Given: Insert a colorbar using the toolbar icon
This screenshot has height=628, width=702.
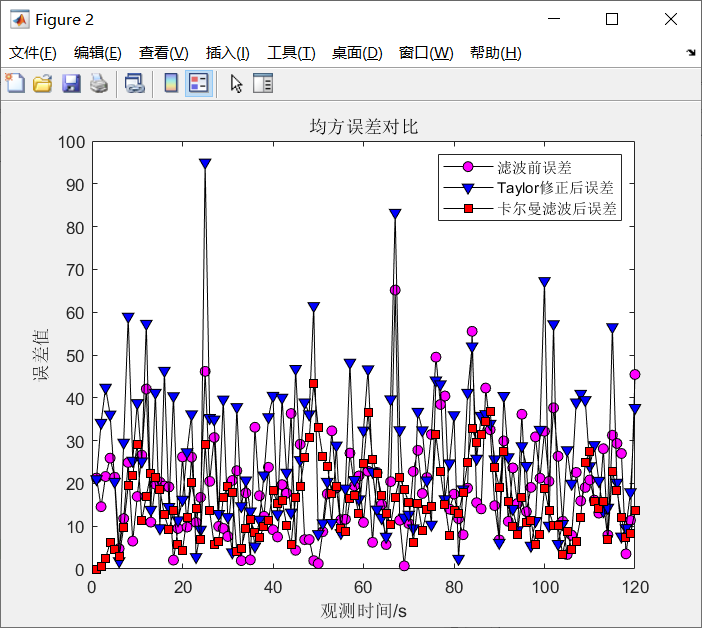Looking at the screenshot, I should [x=171, y=83].
